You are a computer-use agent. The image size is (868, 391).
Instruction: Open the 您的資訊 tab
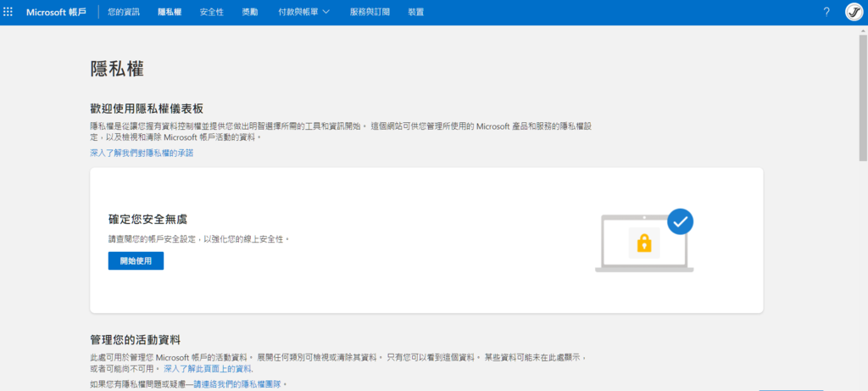coord(124,12)
